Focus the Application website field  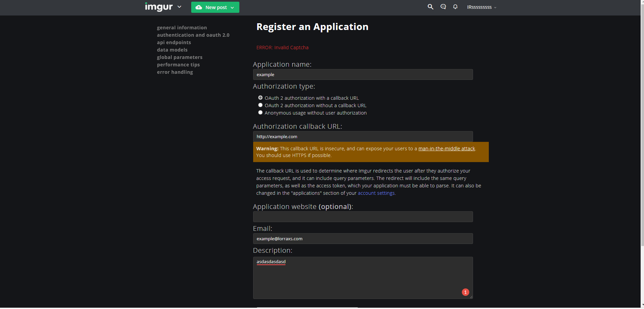363,217
